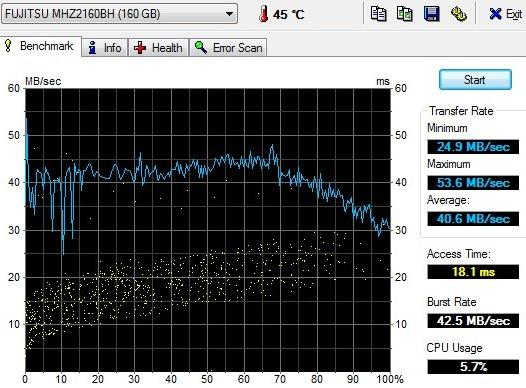Viewport: 526px width, 388px height.
Task: Open the FUJITSU MHZ2160BH drive dropdown
Action: click(119, 14)
